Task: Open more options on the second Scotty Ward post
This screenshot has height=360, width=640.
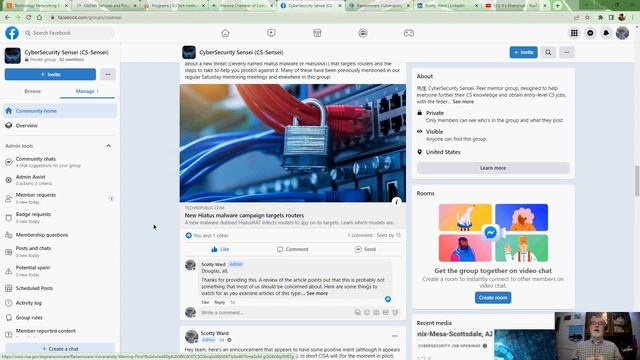Action: pos(395,336)
